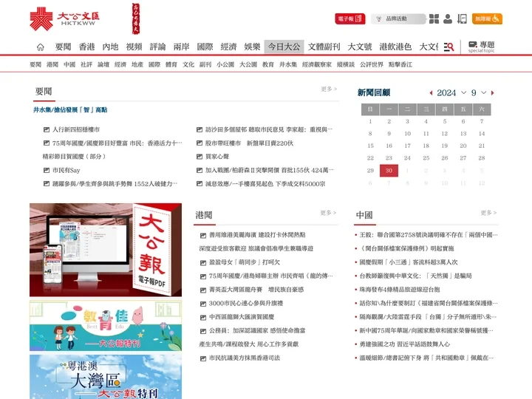Open 港飲港色 in the main navigation
This screenshot has width=532, height=399.
395,47
